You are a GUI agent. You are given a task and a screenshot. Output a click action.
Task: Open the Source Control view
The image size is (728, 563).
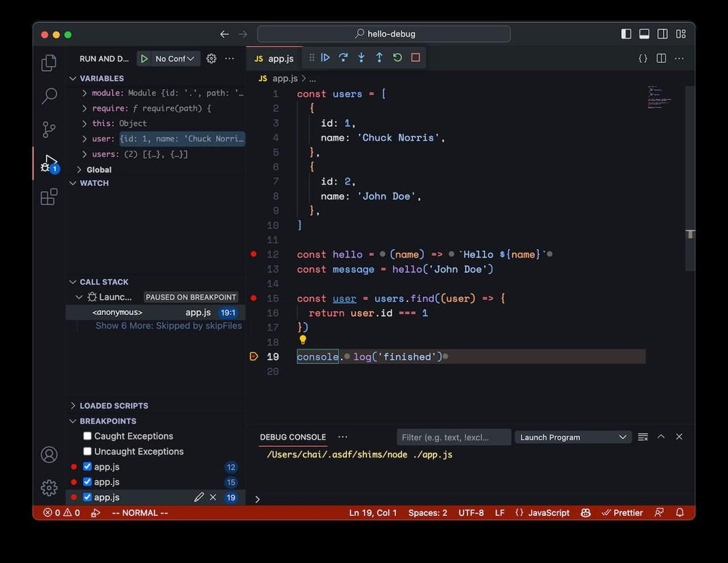pos(48,130)
